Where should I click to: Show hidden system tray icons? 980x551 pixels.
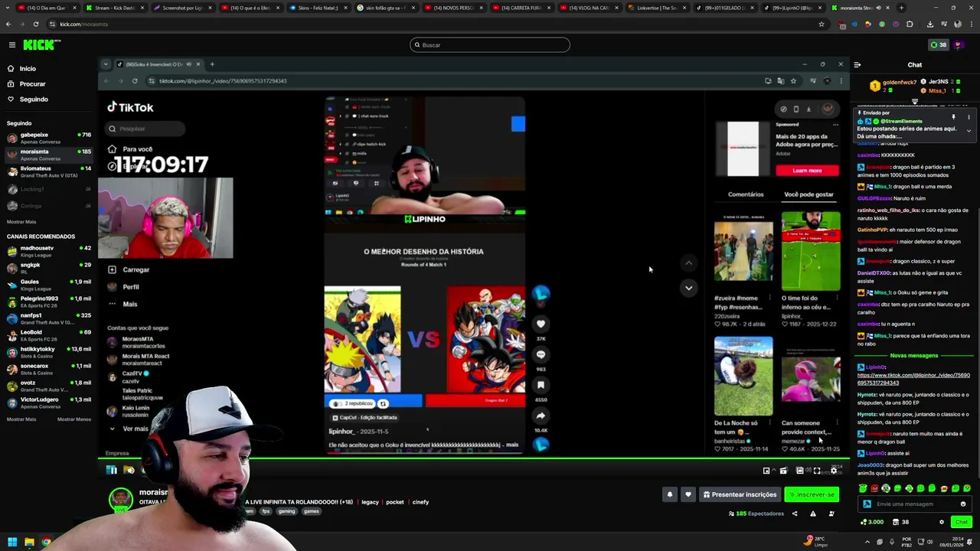coord(867,542)
